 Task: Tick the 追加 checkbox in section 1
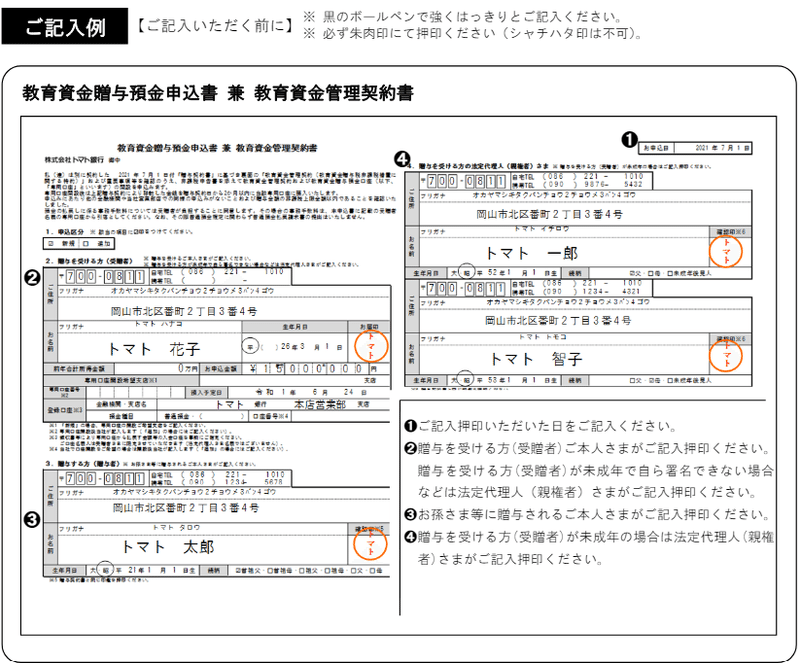pos(86,244)
